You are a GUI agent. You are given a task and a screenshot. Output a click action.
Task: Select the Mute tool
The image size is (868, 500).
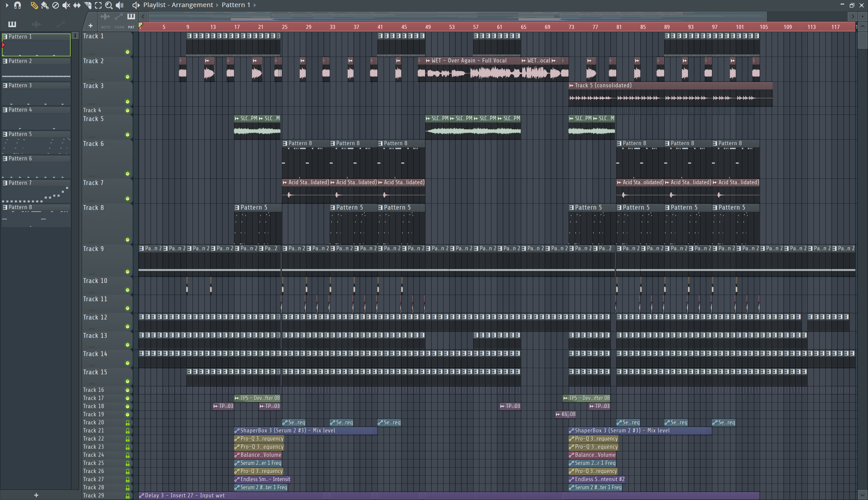coord(66,5)
